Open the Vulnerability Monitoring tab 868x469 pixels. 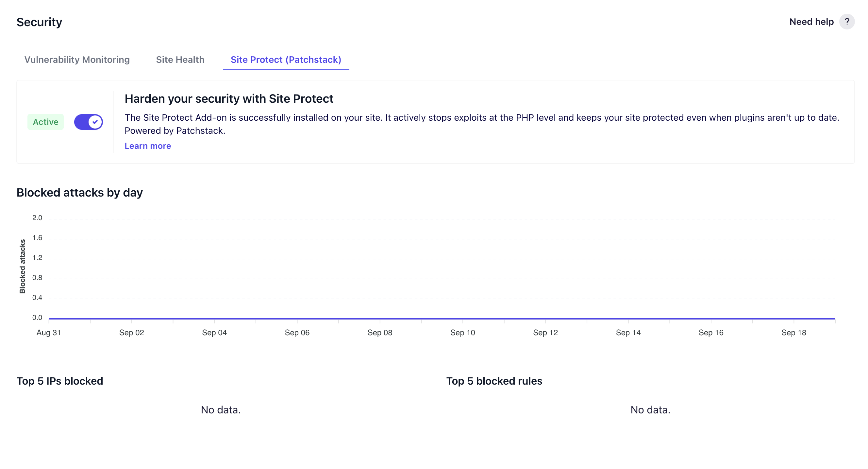pyautogui.click(x=77, y=60)
